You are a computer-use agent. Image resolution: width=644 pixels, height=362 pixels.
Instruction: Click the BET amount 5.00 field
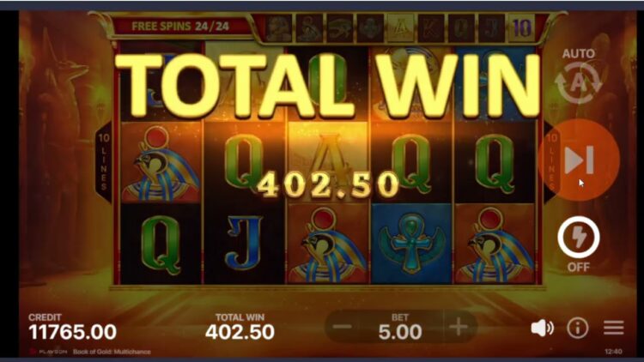coord(400,328)
